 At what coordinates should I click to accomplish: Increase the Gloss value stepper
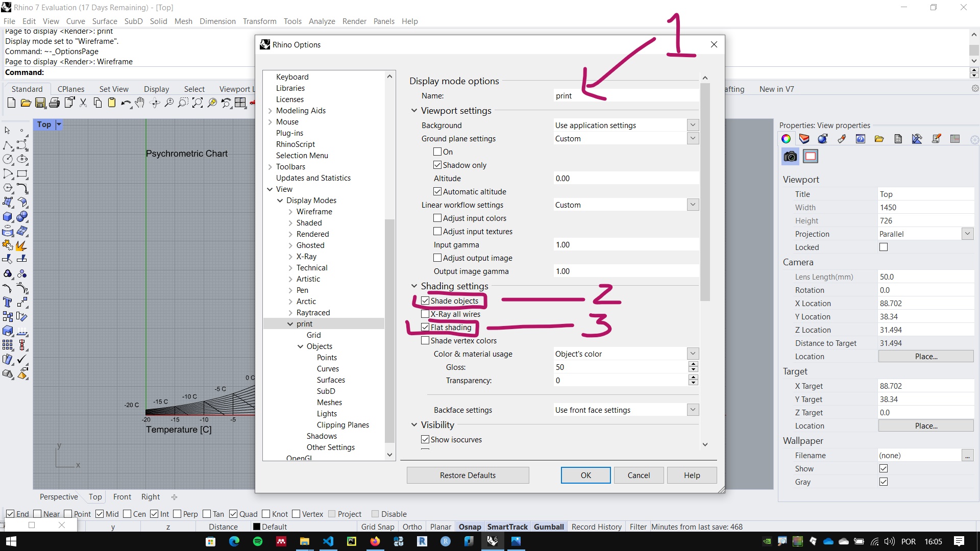coord(693,364)
